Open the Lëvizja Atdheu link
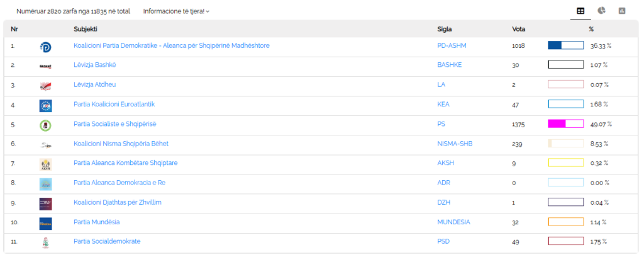 [95, 84]
